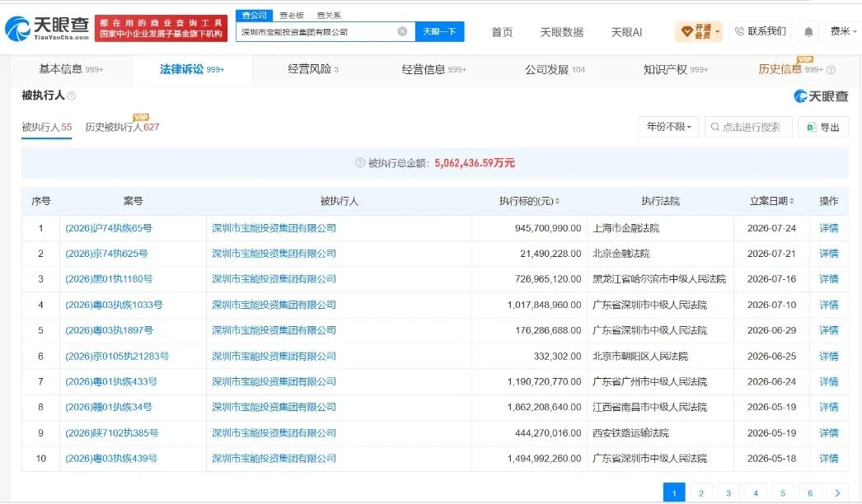
Task: Go to 首页 in the top navigation
Action: point(502,32)
